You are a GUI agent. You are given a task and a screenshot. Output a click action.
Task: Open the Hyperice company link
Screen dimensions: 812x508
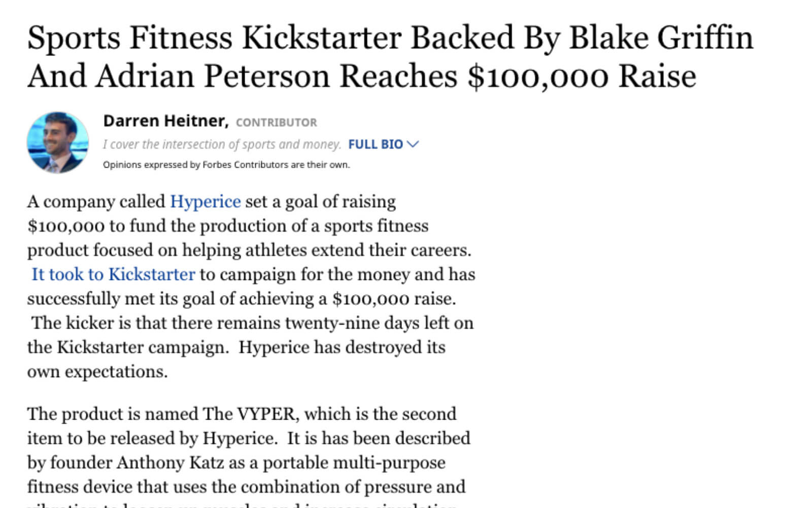pos(206,202)
